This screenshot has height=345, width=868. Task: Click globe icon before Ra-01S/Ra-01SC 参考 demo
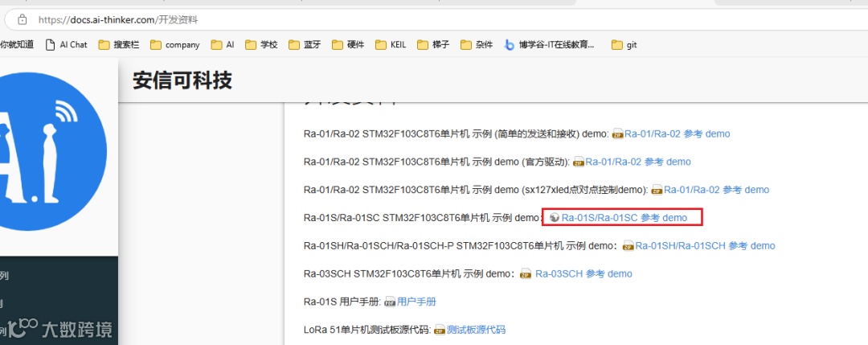click(x=555, y=218)
